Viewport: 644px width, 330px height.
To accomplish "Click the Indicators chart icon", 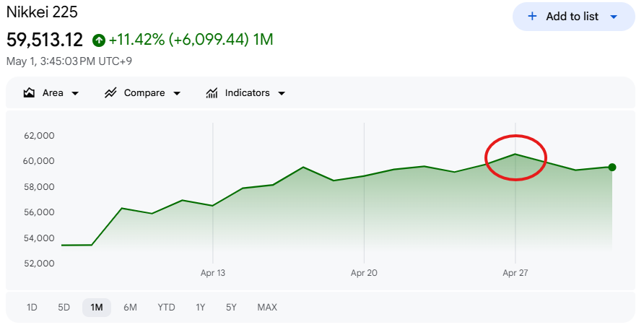I will [x=212, y=93].
